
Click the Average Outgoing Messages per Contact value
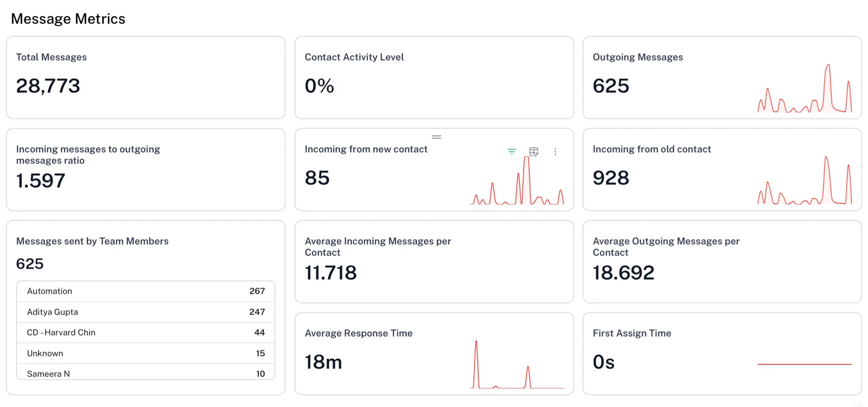click(623, 273)
